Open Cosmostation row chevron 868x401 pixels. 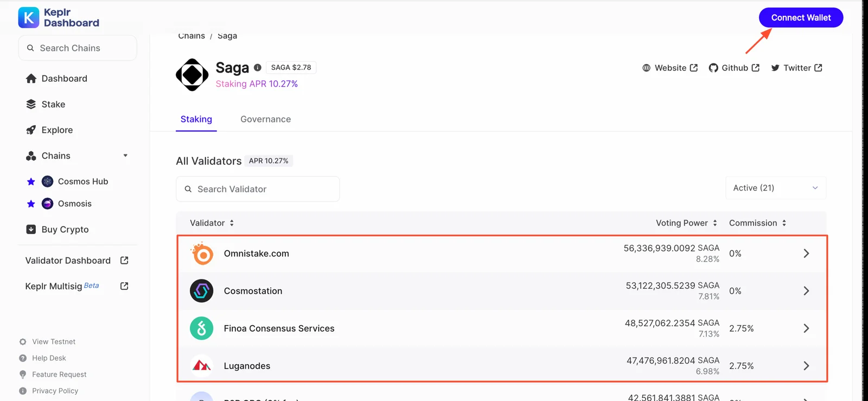click(x=806, y=291)
